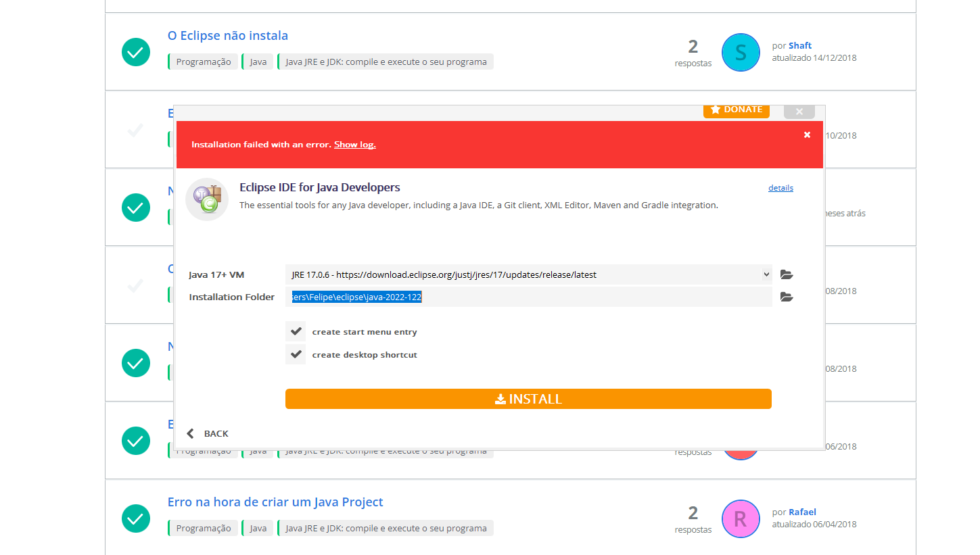Dismiss the red installation error banner

[807, 135]
